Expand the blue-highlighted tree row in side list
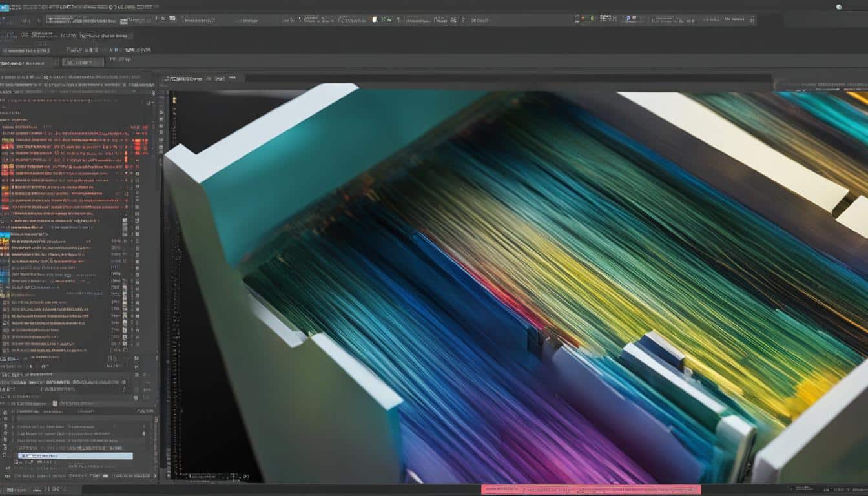 pos(6,235)
